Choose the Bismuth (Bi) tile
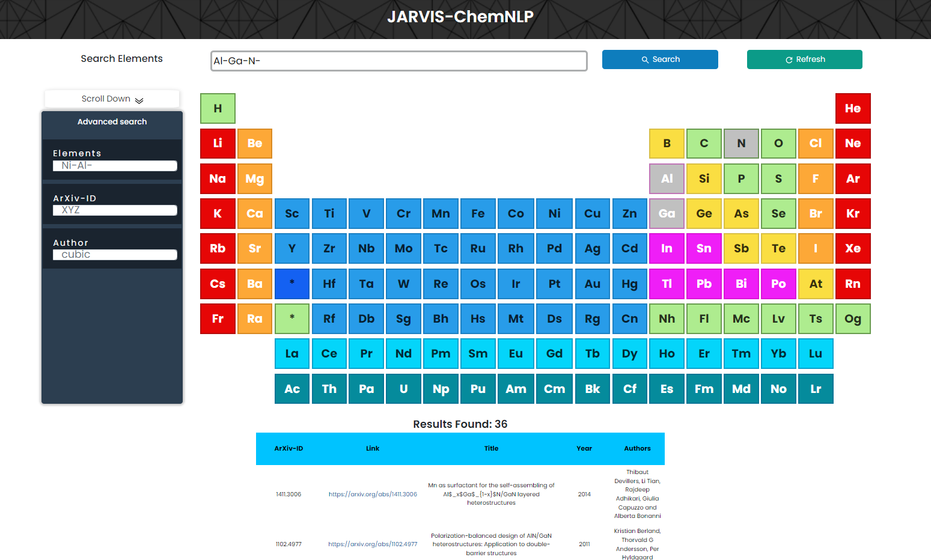This screenshot has width=931, height=560. coord(741,284)
